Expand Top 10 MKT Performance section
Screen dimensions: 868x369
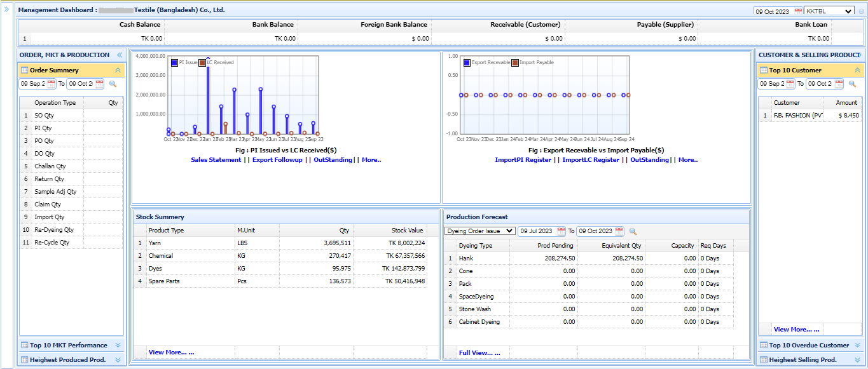click(118, 346)
